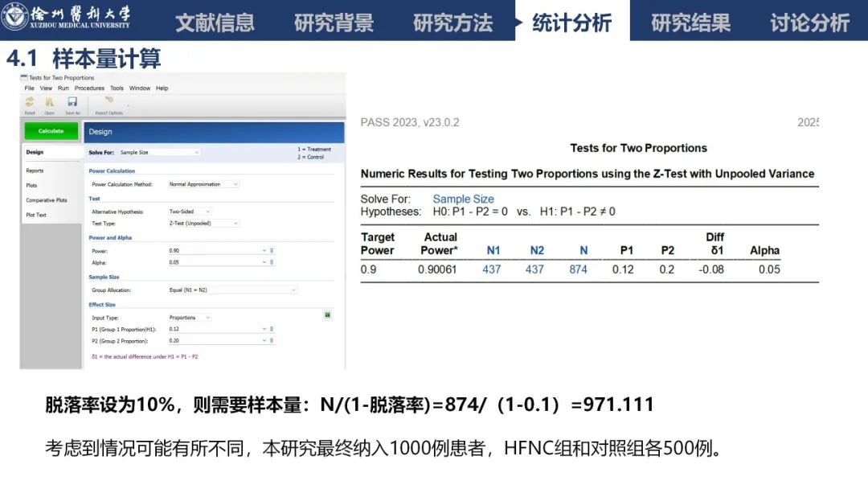Select Comparative Plots in the sidebar

45,199
